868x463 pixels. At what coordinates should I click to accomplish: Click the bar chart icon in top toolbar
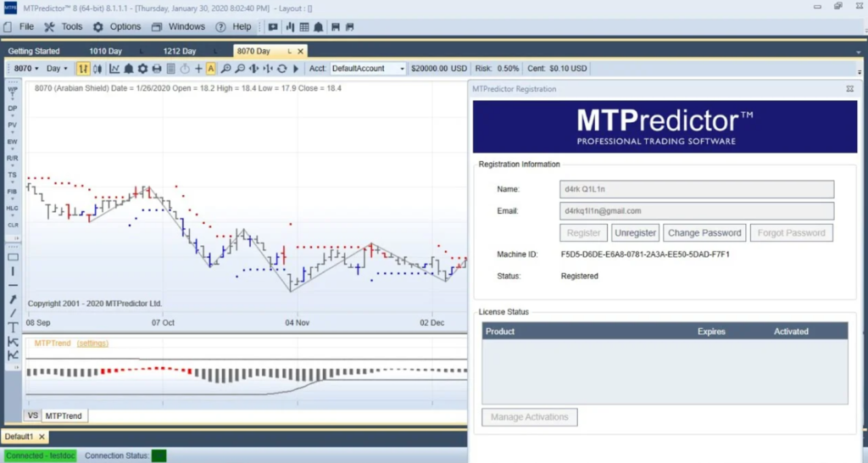[290, 26]
